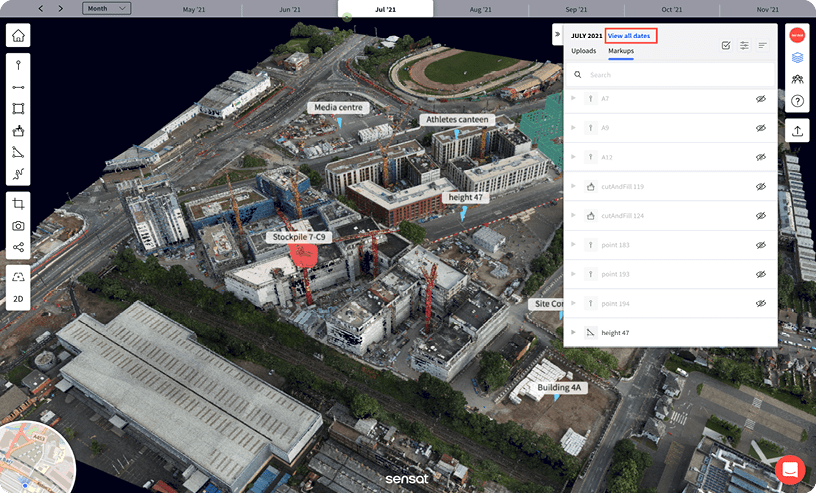Open the share option
816x493 pixels.
[18, 247]
